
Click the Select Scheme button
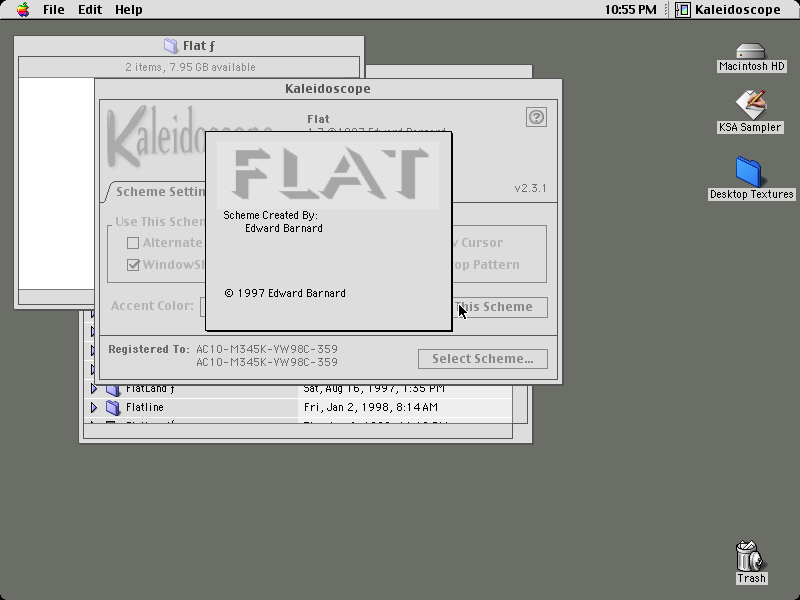coord(483,359)
